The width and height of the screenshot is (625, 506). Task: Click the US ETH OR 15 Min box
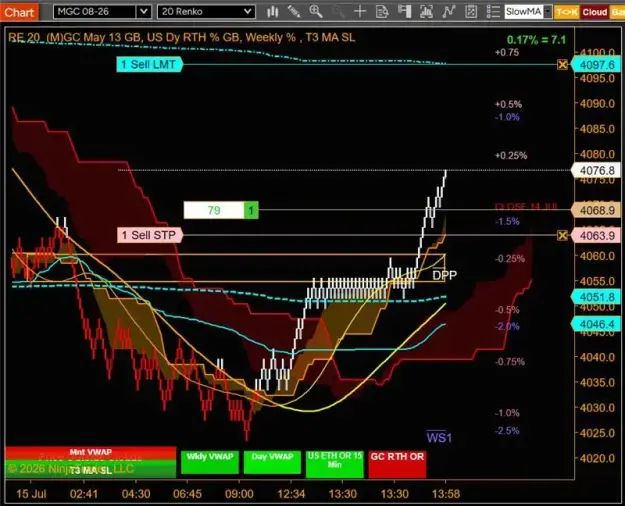[x=335, y=464]
